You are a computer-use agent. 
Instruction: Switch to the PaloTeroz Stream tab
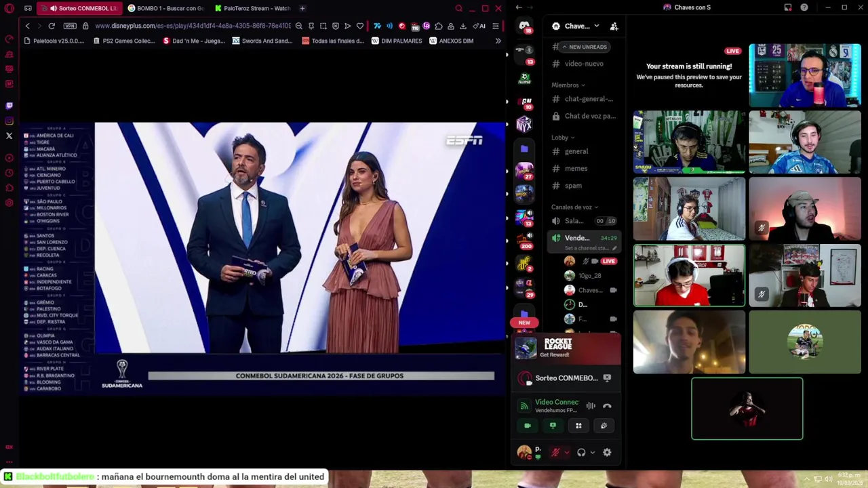click(252, 8)
